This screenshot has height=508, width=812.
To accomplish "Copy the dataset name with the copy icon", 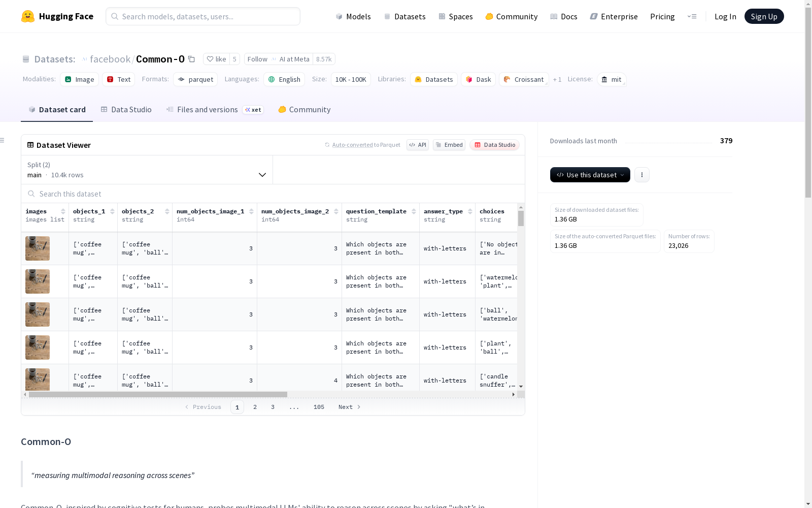I will [191, 59].
